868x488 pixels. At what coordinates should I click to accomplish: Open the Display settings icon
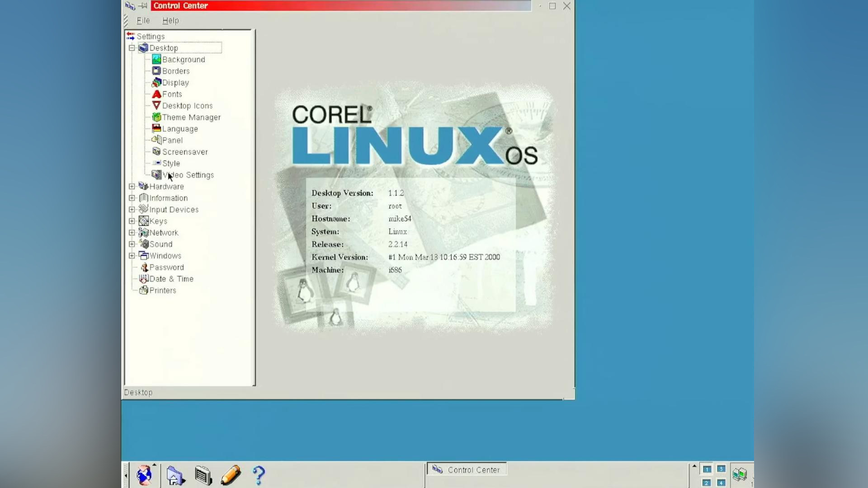tap(156, 82)
